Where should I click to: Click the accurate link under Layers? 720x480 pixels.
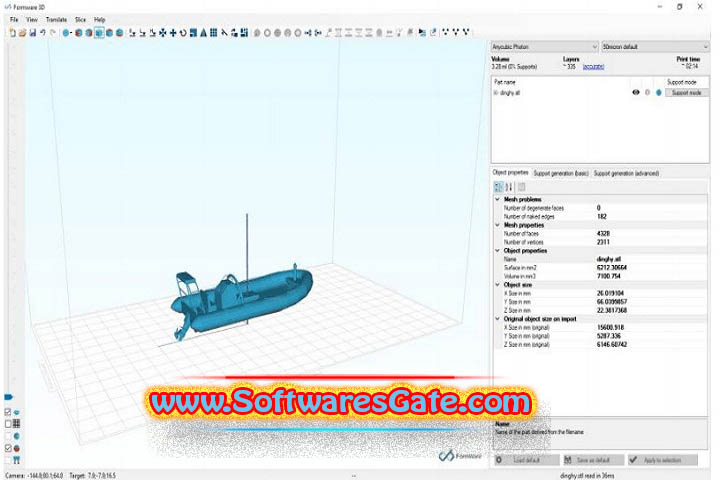593,67
